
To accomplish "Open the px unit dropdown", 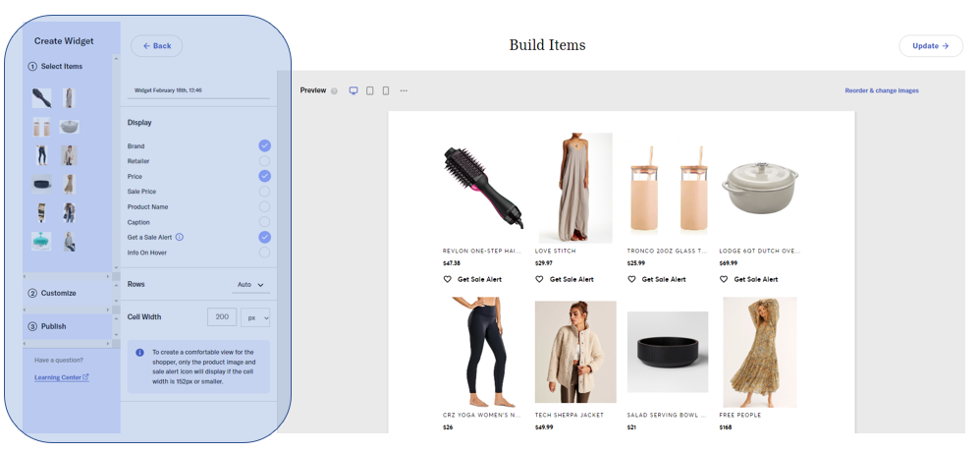I will 256,317.
